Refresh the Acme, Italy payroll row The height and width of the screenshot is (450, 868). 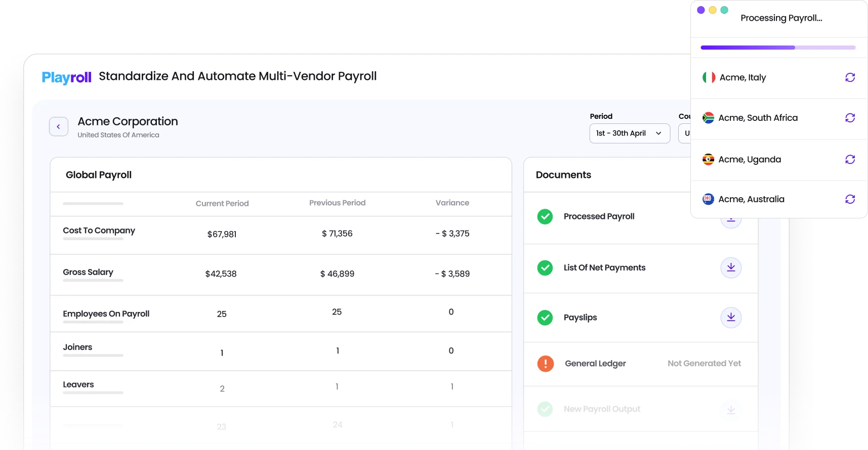coord(850,77)
